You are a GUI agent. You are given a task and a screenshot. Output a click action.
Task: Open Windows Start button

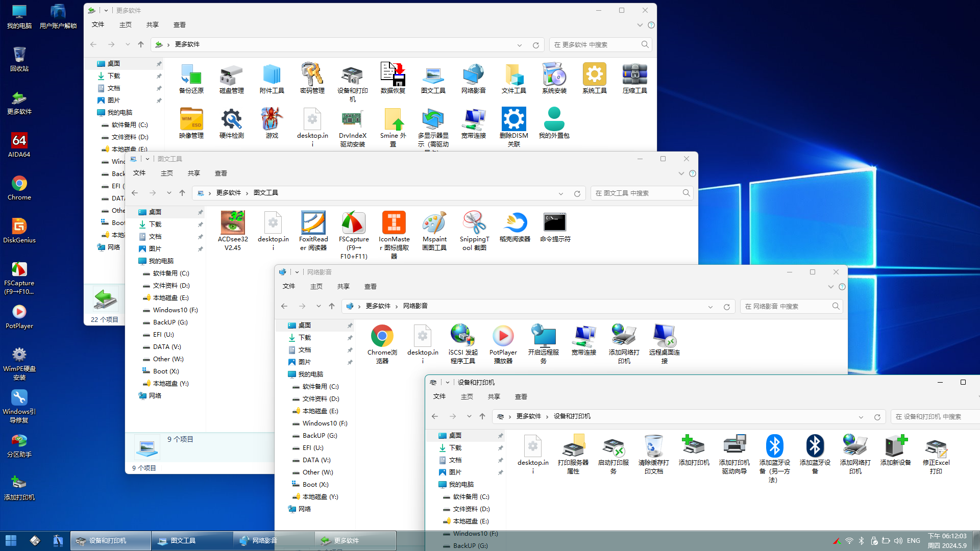(x=11, y=540)
